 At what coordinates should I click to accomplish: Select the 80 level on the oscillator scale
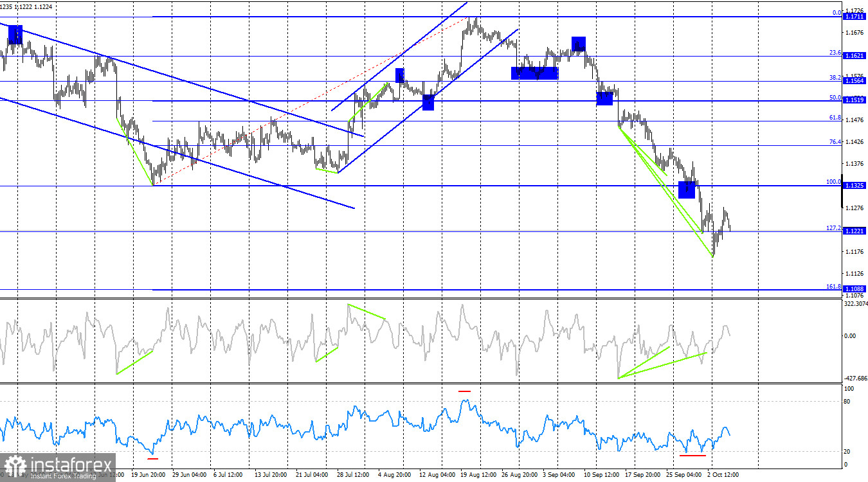coord(848,402)
